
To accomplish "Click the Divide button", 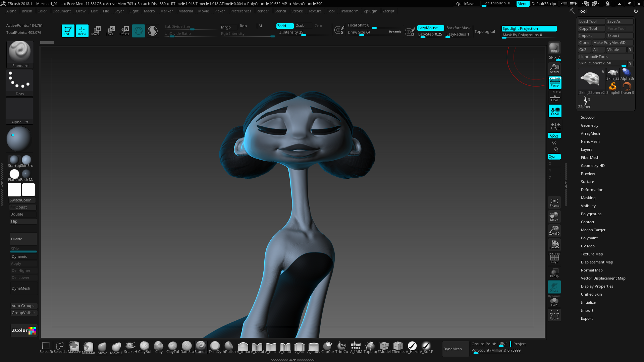I will [23, 239].
